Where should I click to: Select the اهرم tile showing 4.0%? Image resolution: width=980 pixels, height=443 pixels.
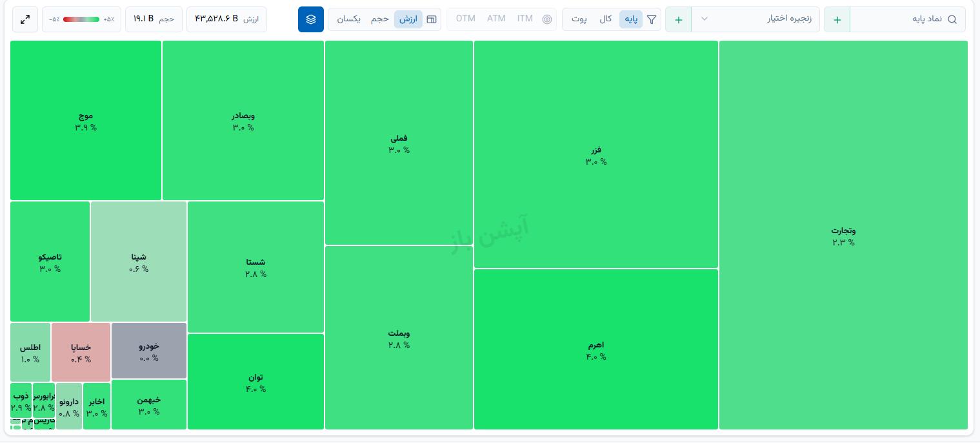[596, 349]
